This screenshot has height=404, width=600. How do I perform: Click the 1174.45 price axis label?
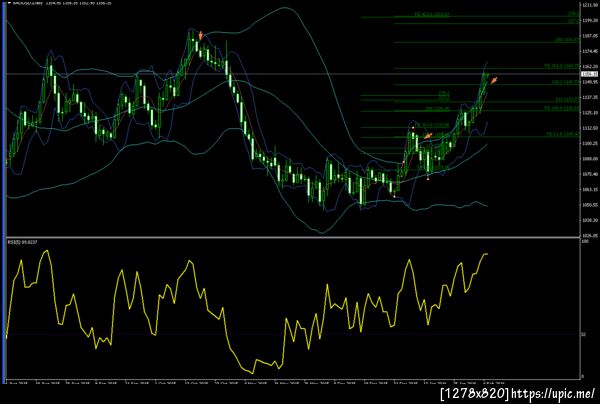click(x=590, y=51)
